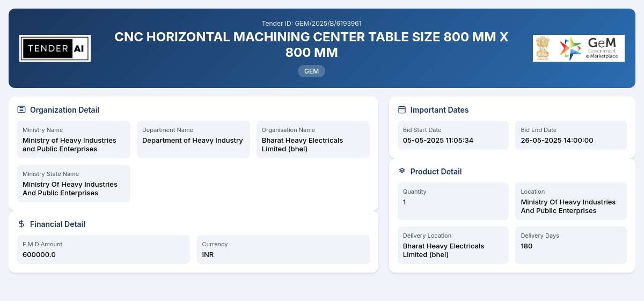Click the Delivery Location BHEL value
The image size is (644, 301).
coord(443,251)
